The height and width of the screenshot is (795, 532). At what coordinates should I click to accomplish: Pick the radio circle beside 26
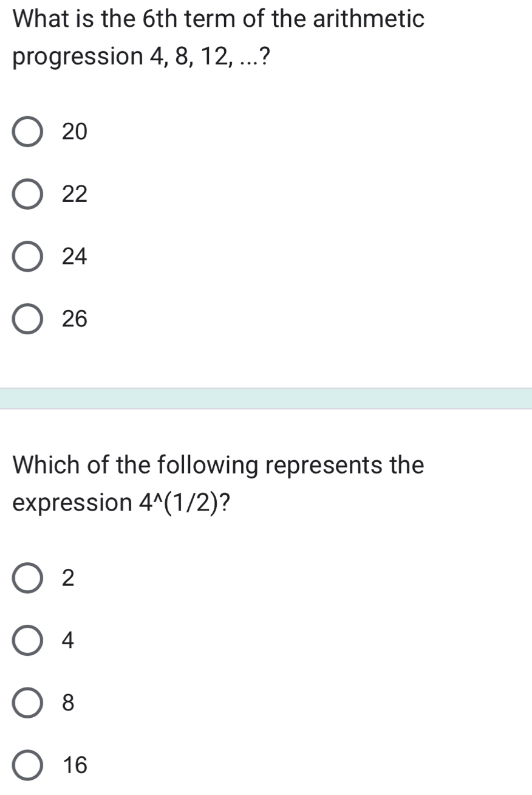coord(28,320)
